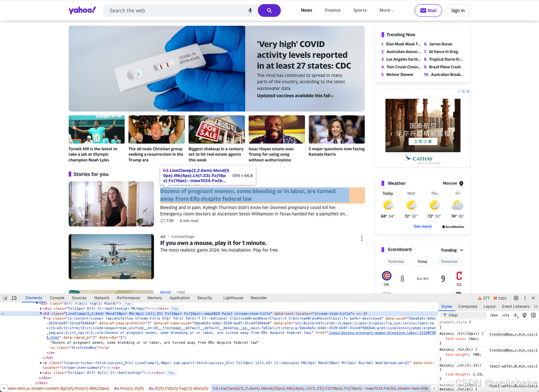The height and width of the screenshot is (392, 539).
Task: Click the CLE Cleveland team logo
Action: point(459,276)
